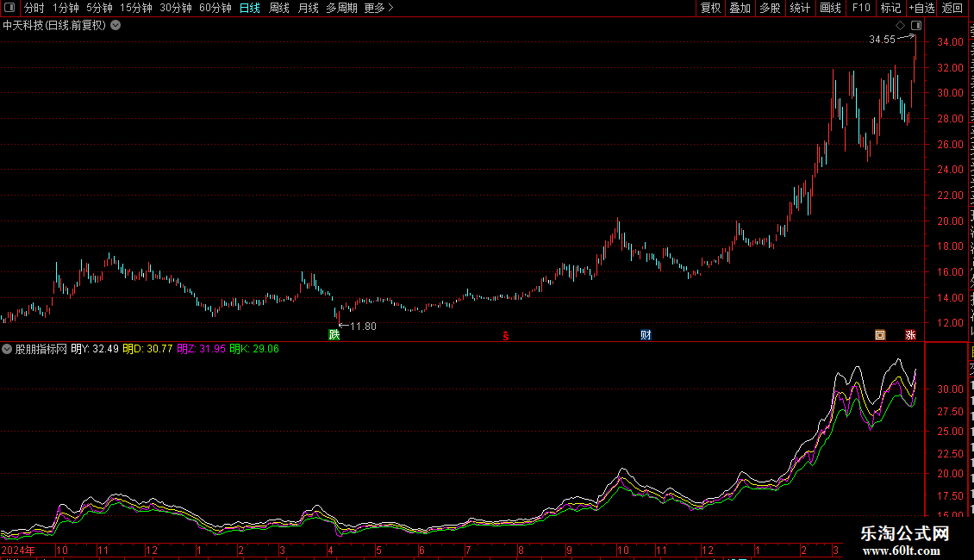Click the magenta 明Z: 31.95 indicator value
974x560 pixels.
pyautogui.click(x=201, y=349)
